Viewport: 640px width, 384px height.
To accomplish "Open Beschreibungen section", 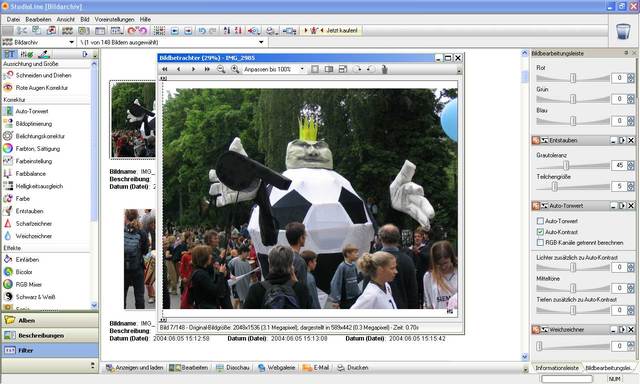I will (50, 335).
